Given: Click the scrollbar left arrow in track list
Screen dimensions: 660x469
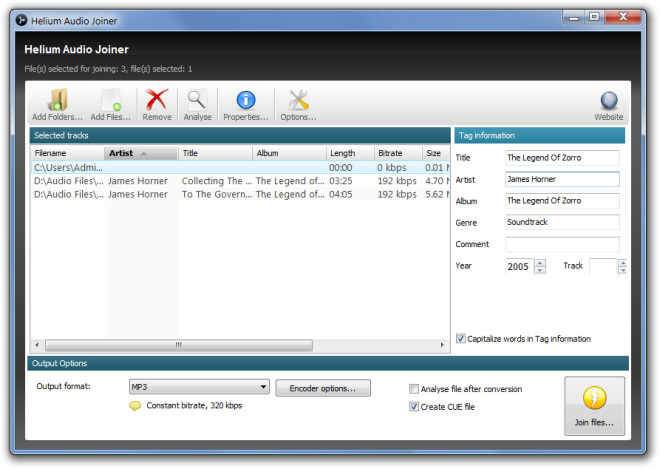Looking at the screenshot, I should (37, 345).
